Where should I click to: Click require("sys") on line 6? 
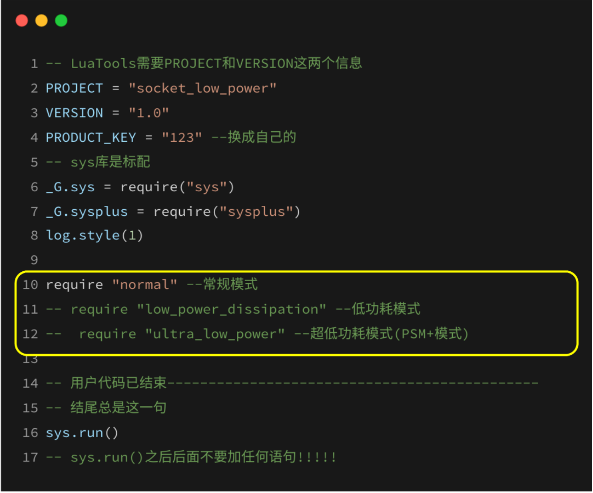pyautogui.click(x=177, y=187)
